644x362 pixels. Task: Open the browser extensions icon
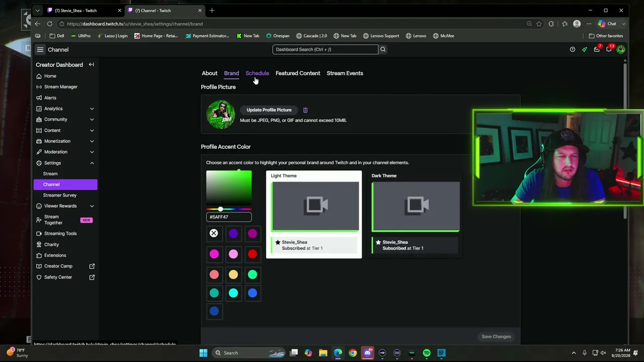[x=551, y=24]
